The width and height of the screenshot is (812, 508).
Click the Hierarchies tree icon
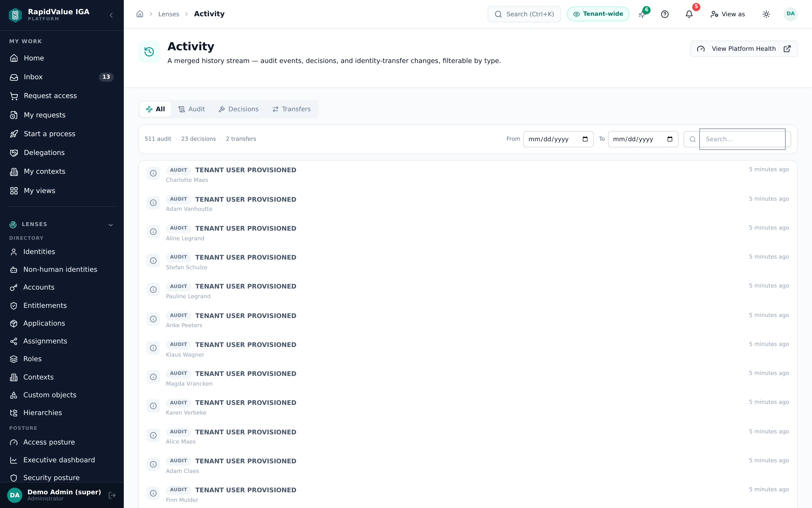coord(14,413)
